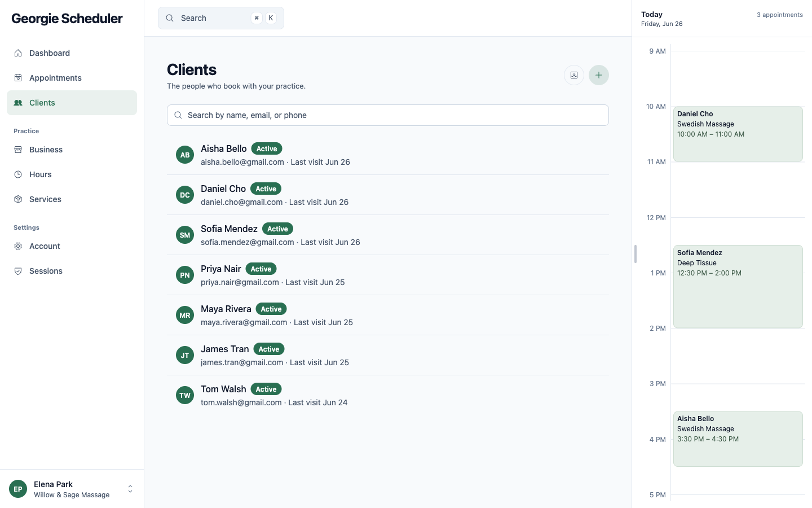Select the Clients nav item

point(72,103)
